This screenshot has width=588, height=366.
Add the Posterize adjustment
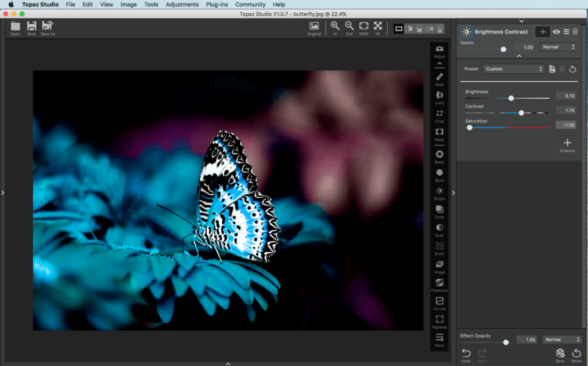(x=439, y=286)
